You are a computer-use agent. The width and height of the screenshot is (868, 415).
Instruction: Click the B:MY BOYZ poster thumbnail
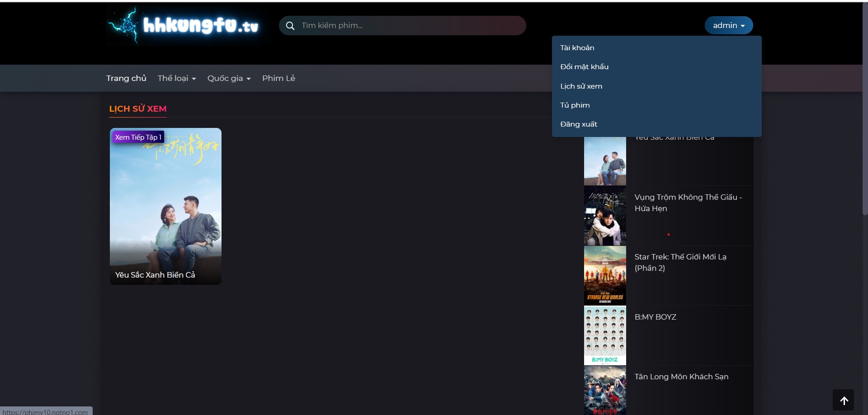tap(605, 335)
